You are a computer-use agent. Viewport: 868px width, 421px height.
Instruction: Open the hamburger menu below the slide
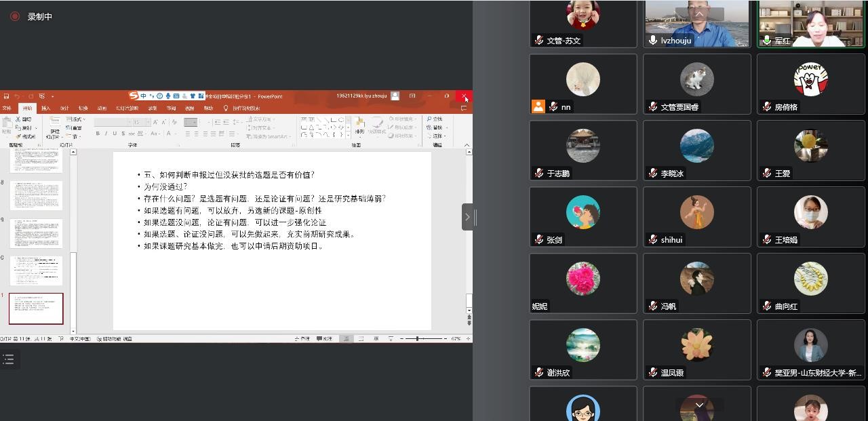coord(8,360)
